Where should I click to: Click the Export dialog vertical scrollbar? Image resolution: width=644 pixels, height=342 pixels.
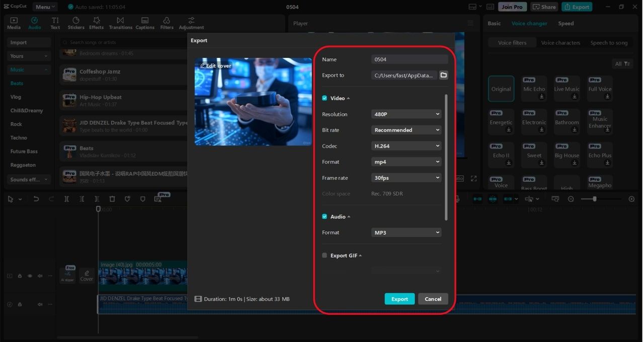tap(446, 157)
